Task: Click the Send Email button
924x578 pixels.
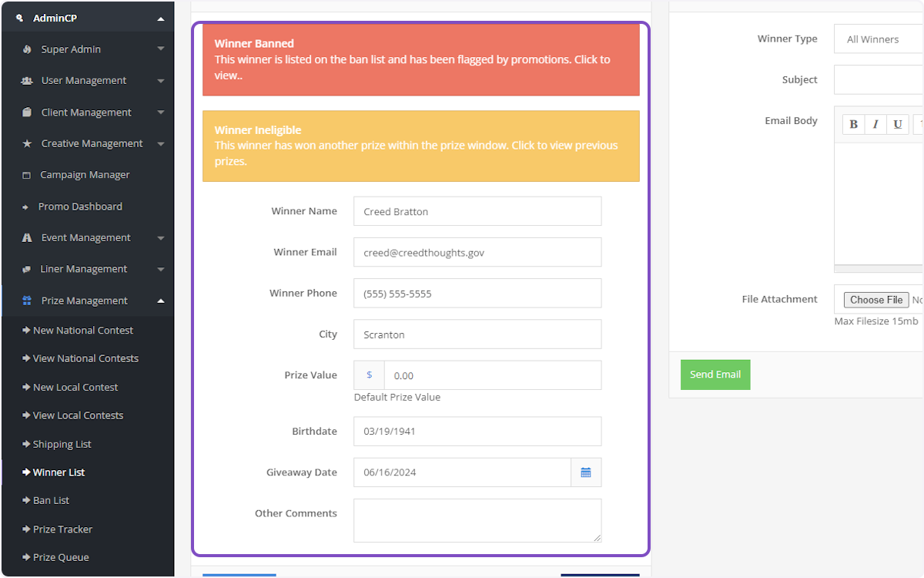Action: pyautogui.click(x=715, y=375)
